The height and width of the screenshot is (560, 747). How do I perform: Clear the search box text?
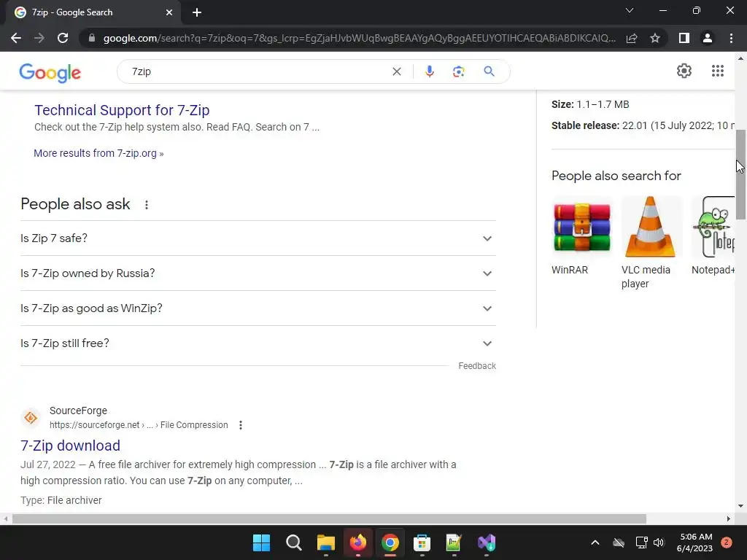click(396, 71)
